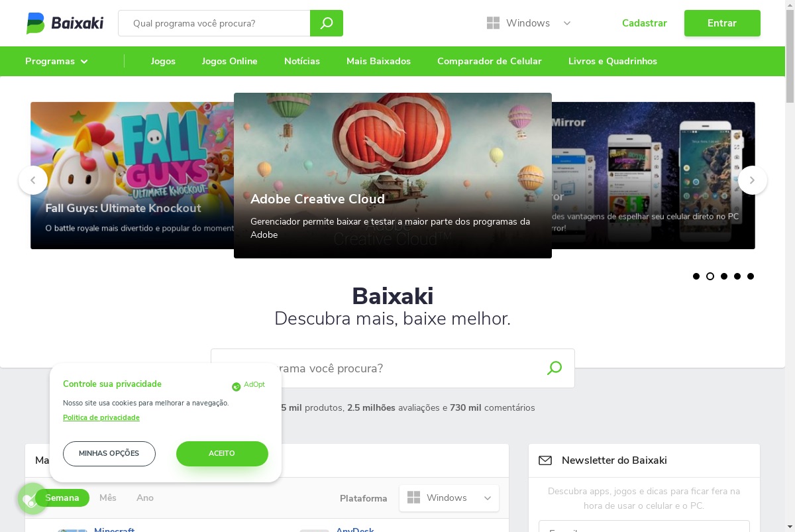Open the Fall Guys carousel slide

pyautogui.click(x=132, y=176)
